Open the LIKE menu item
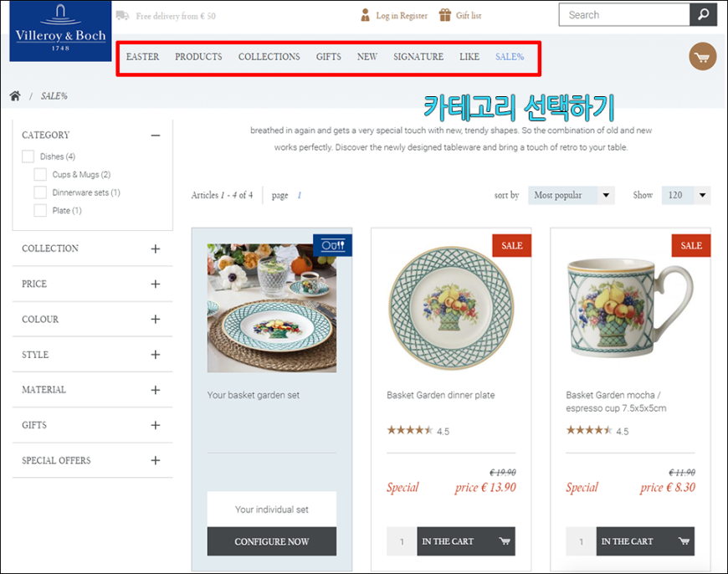The height and width of the screenshot is (574, 728). click(x=469, y=57)
